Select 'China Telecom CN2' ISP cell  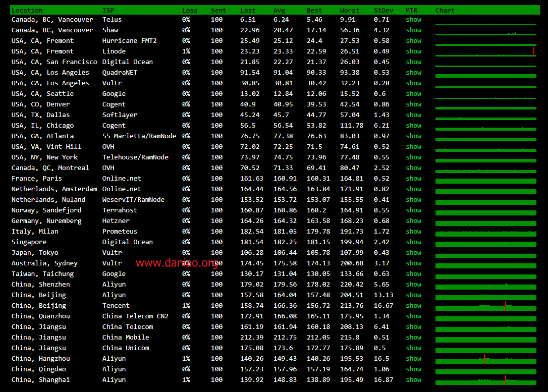[135, 316]
